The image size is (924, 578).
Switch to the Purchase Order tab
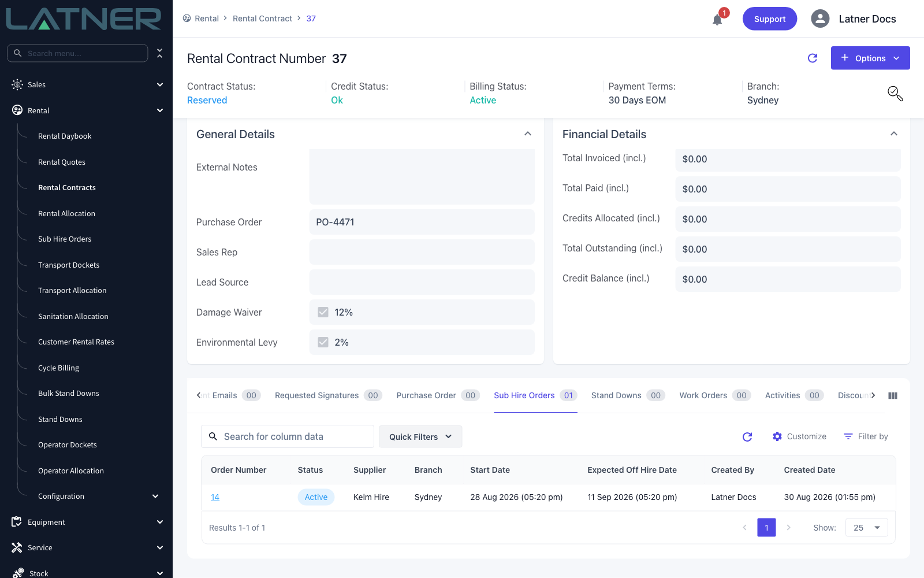(x=438, y=395)
